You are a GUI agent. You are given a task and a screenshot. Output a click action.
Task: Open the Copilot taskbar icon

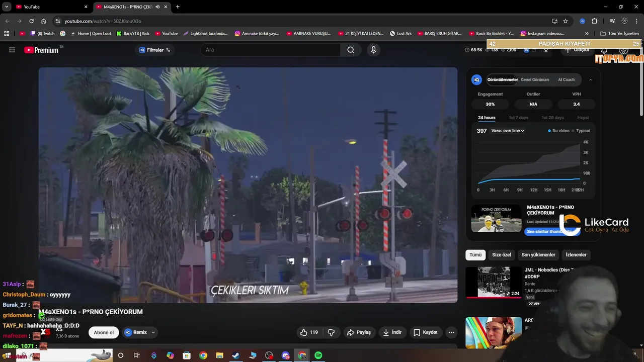(x=170, y=355)
